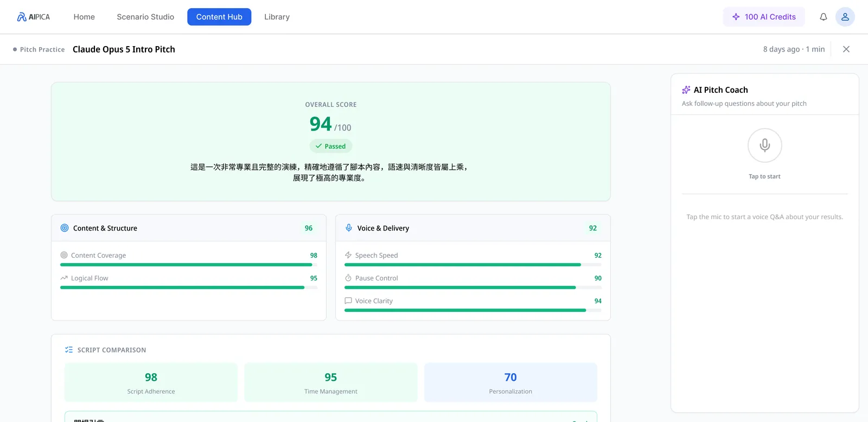Click the Pause Control value 90
This screenshot has width=868, height=422.
(x=598, y=278)
